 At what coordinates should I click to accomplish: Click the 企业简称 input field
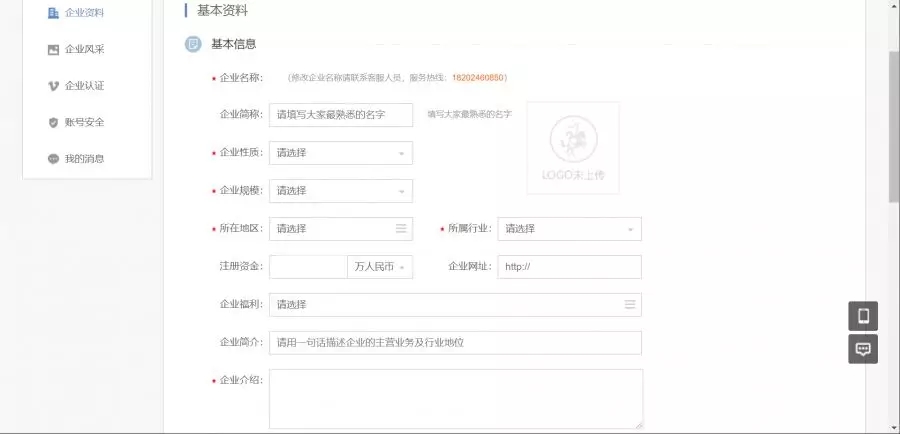click(x=340, y=115)
